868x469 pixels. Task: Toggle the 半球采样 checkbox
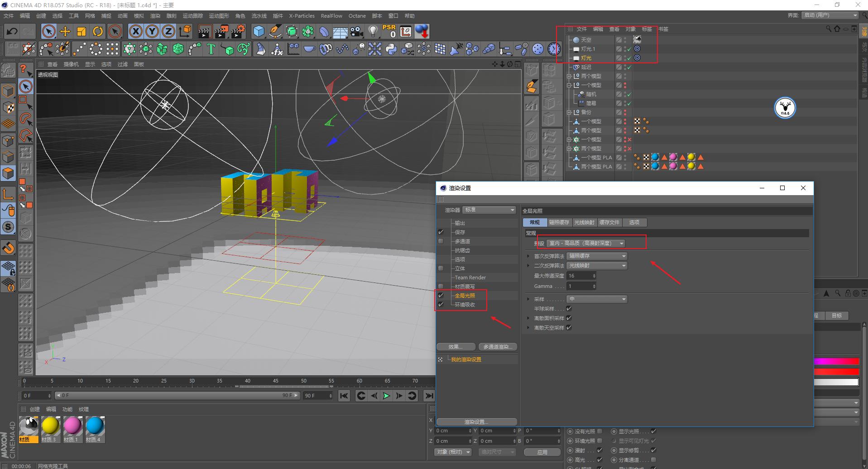569,309
